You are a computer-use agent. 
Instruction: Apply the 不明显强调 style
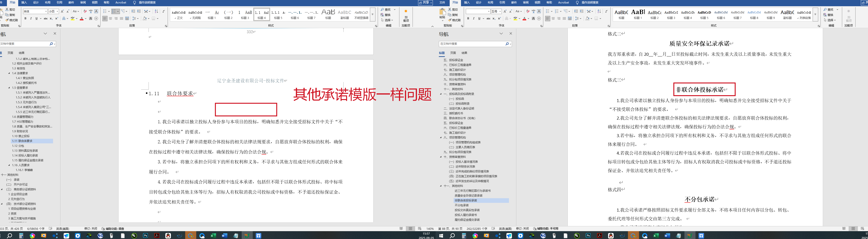tap(361, 15)
